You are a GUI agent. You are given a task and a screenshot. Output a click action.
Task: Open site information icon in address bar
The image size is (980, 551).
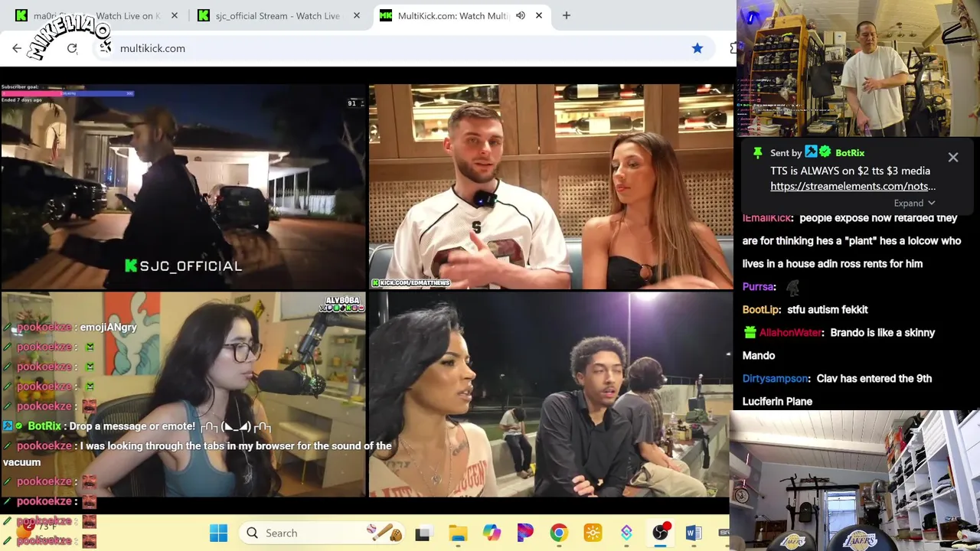point(106,48)
